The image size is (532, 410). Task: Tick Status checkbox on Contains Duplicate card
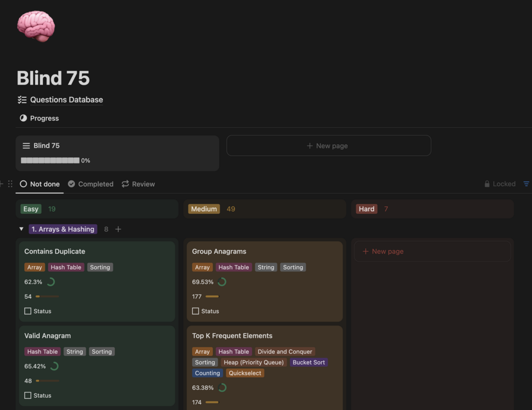tap(28, 311)
